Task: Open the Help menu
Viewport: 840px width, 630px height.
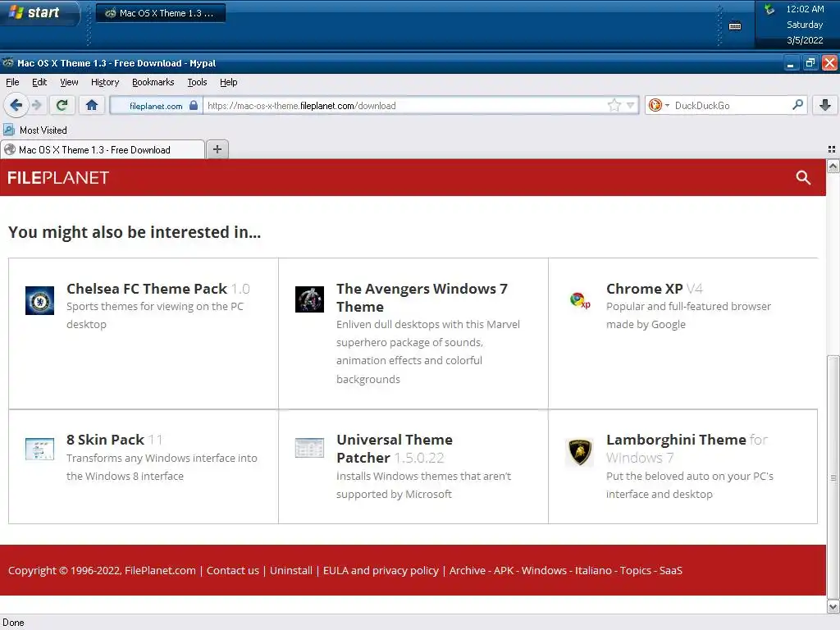Action: [x=228, y=82]
